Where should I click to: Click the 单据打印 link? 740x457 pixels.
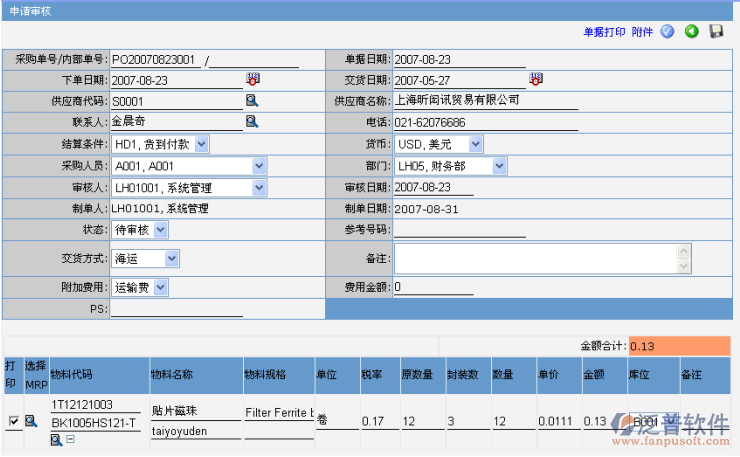(604, 32)
